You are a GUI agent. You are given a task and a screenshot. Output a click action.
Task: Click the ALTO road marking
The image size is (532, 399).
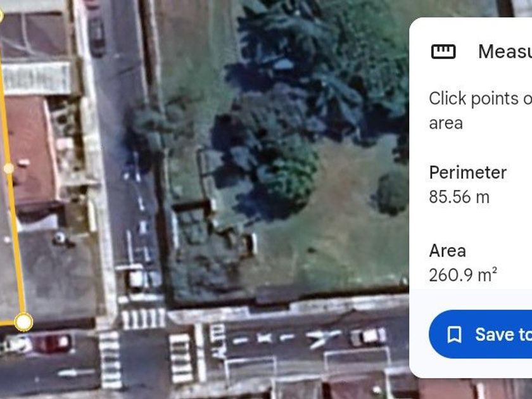218,341
